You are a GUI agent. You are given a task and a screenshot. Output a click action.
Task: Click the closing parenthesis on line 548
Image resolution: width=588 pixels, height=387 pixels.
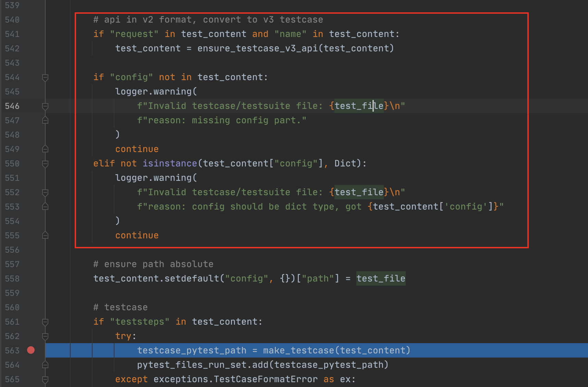tap(118, 135)
